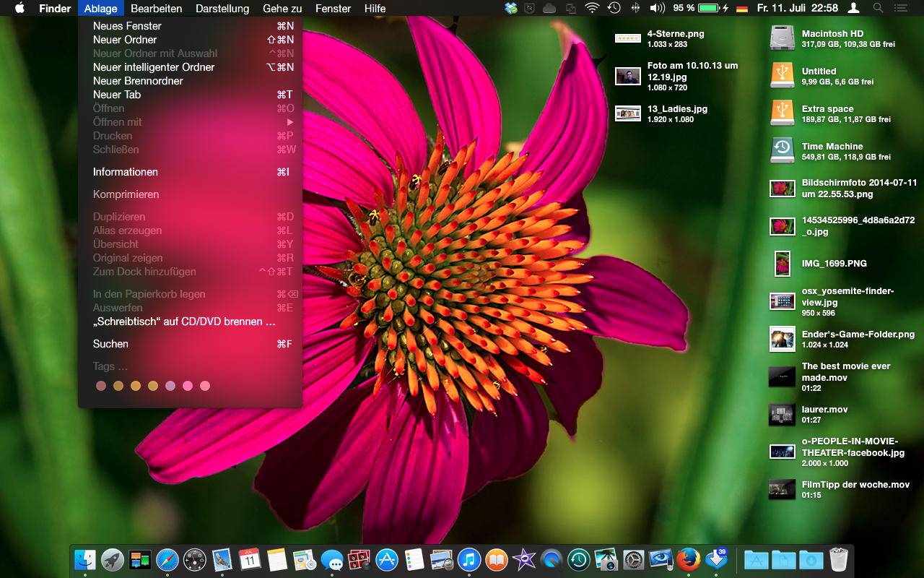Open Firefox in the Dock
924x578 pixels.
click(x=689, y=560)
